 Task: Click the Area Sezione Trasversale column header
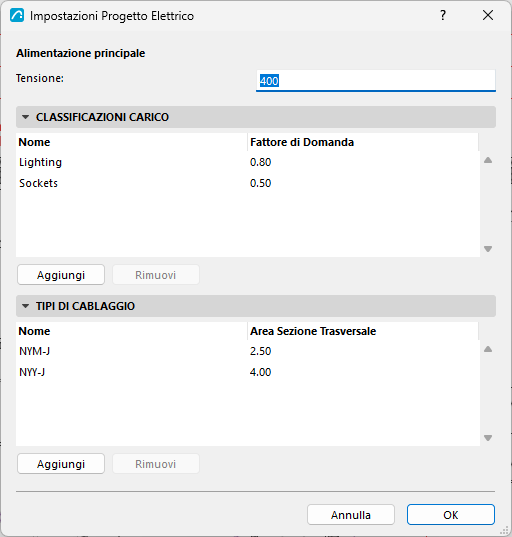pos(363,331)
